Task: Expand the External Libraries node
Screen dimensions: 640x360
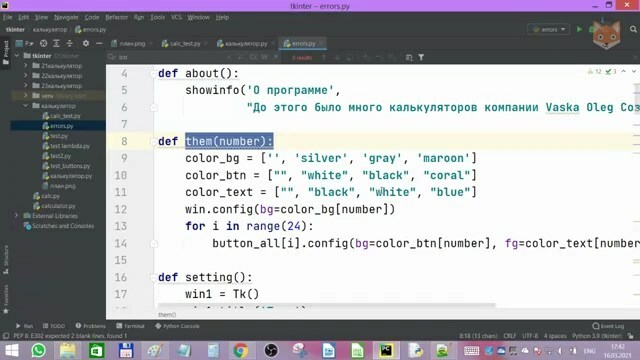Action: point(16,216)
